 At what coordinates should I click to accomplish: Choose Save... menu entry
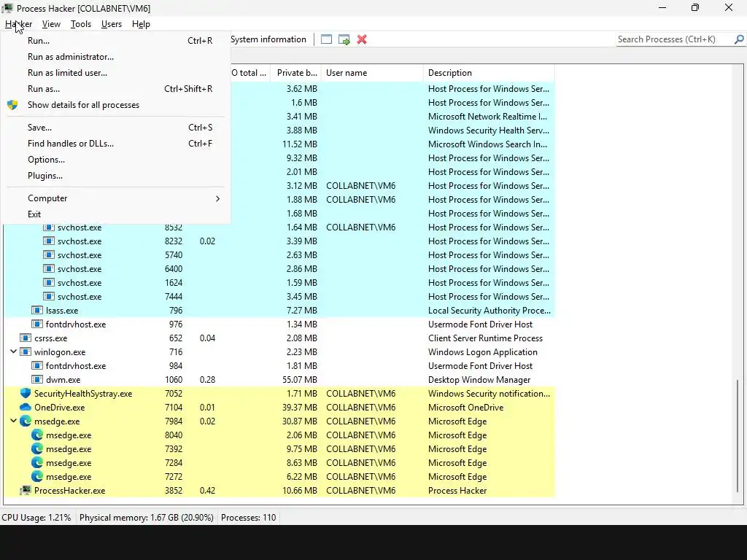[116, 128]
